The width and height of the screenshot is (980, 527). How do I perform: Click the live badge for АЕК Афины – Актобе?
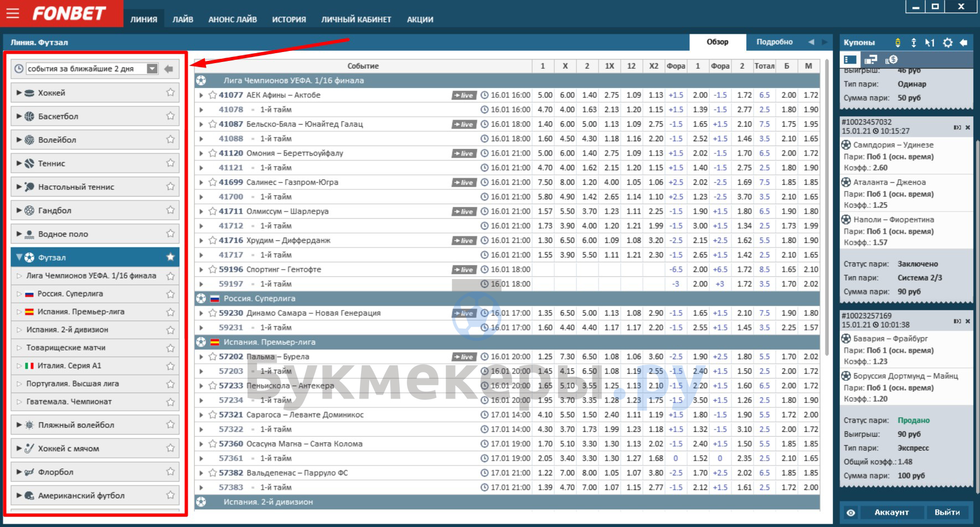[x=464, y=95]
